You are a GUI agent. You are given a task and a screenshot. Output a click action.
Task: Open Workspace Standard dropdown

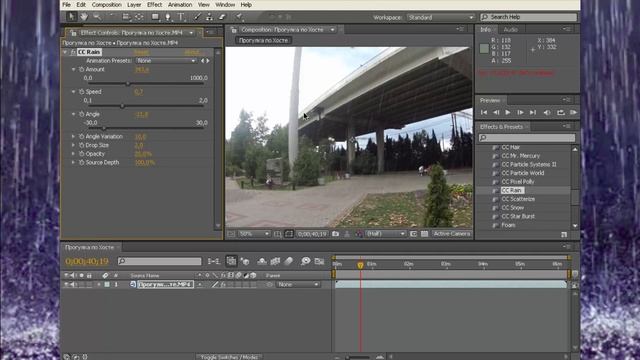coord(441,18)
